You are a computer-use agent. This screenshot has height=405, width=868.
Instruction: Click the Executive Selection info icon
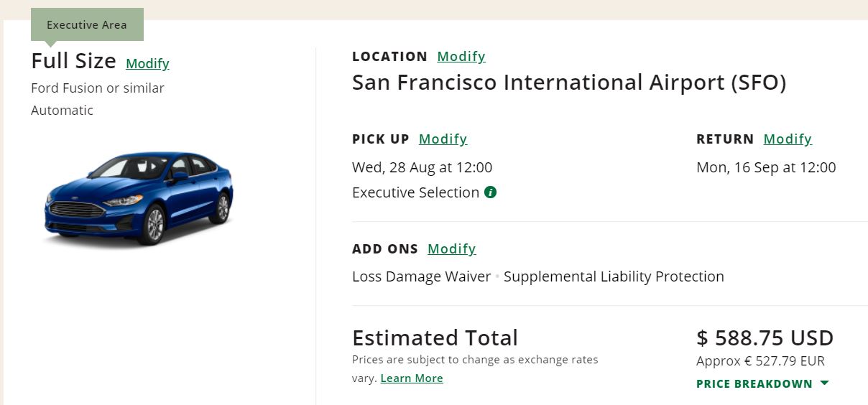point(491,192)
